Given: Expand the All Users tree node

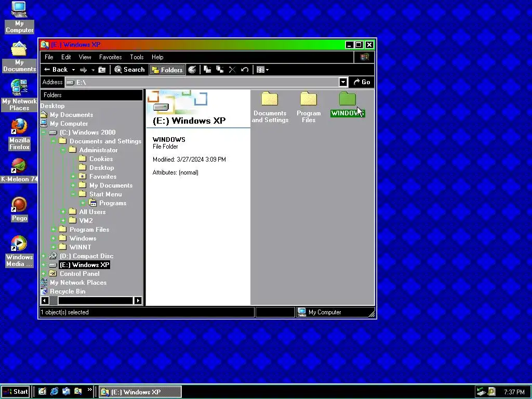Looking at the screenshot, I should point(63,212).
